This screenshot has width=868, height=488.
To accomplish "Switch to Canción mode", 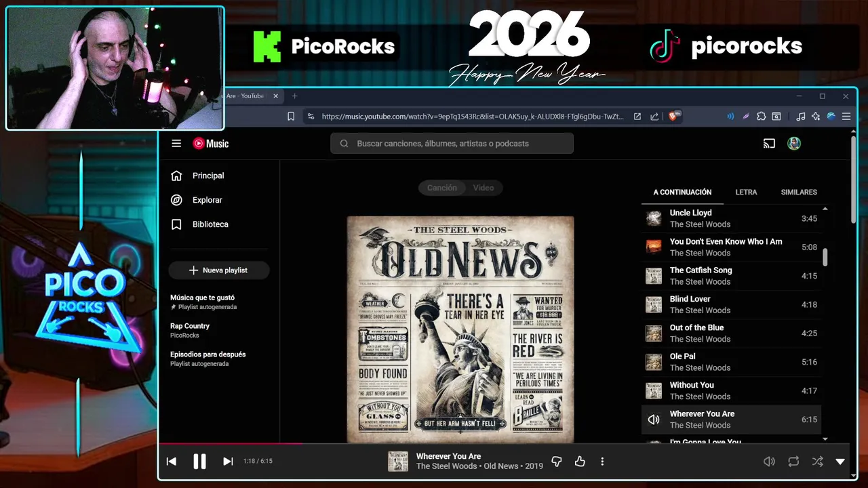I will click(442, 188).
